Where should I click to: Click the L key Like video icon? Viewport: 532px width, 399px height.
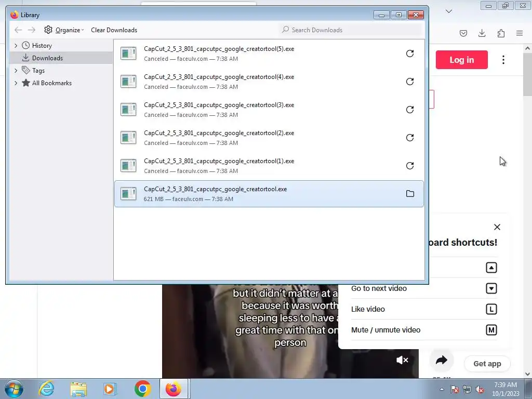click(491, 309)
